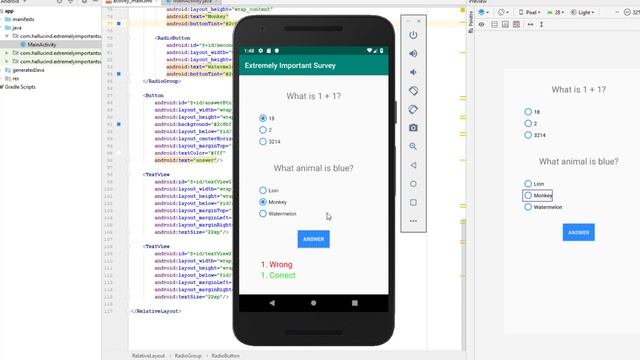This screenshot has width=640, height=360.
Task: Tap the ANSWER button on the phone
Action: [313, 239]
